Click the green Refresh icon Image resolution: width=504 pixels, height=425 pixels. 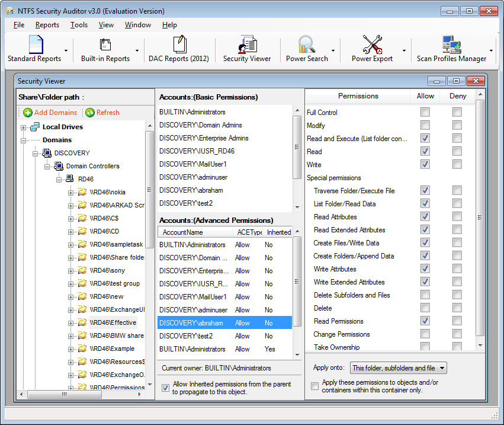(90, 113)
